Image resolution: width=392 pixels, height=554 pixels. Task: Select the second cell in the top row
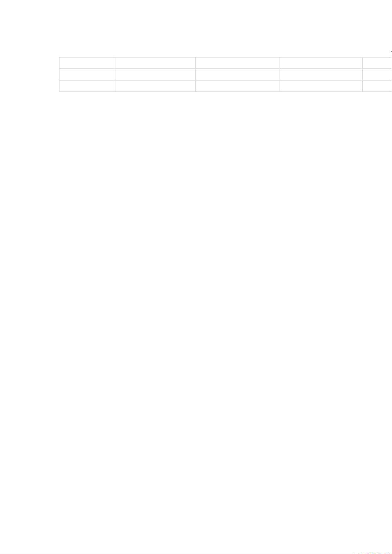[155, 63]
